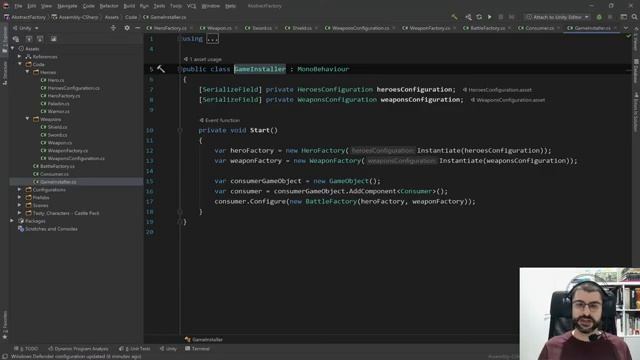This screenshot has width=640, height=360.
Task: Collapse the Heroes folder
Action: point(27,72)
